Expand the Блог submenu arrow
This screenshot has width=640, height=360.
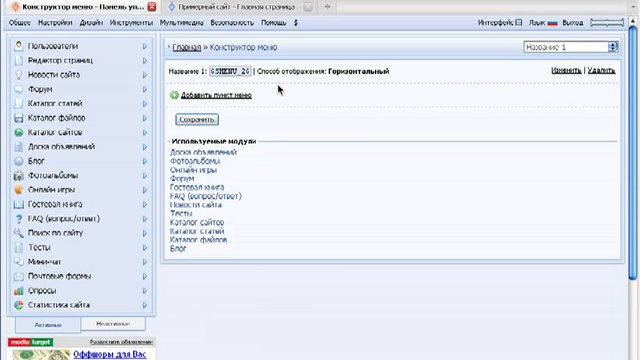[145, 161]
